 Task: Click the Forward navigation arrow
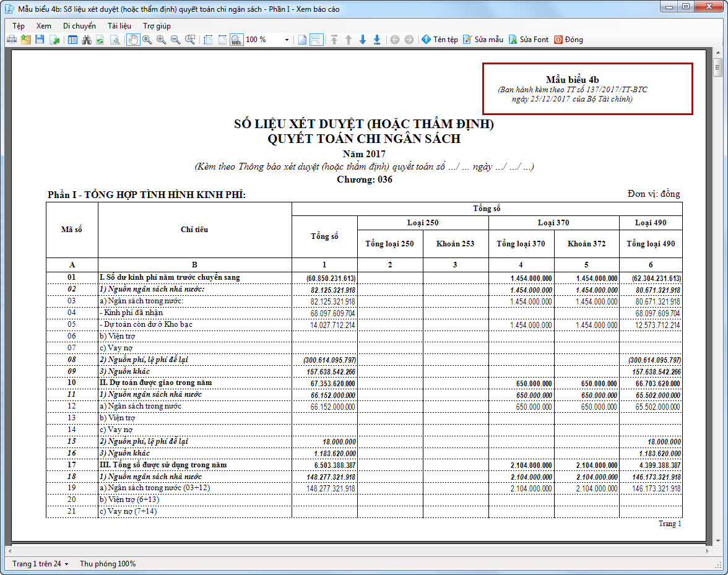coord(409,40)
